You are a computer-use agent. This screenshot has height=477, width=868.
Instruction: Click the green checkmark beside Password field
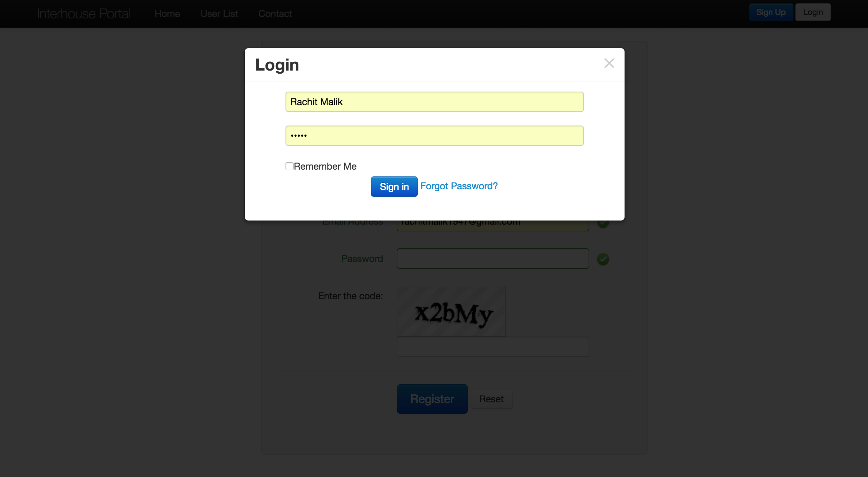[603, 259]
